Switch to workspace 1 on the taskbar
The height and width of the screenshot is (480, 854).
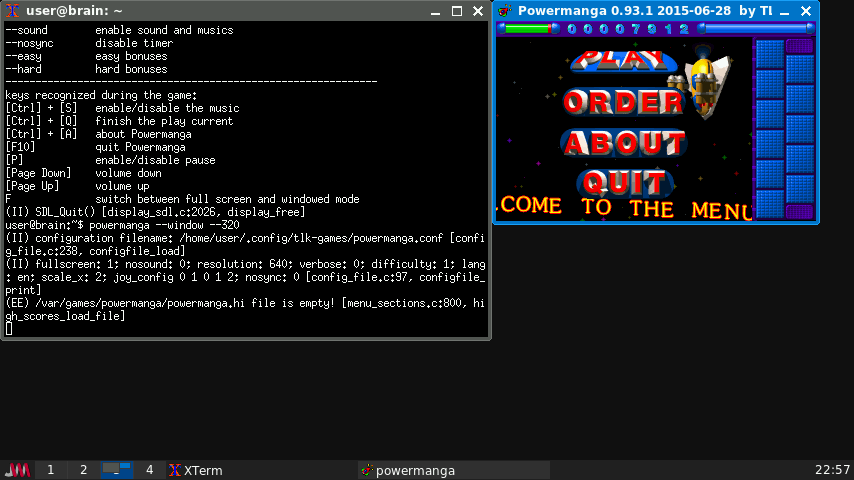[x=51, y=470]
